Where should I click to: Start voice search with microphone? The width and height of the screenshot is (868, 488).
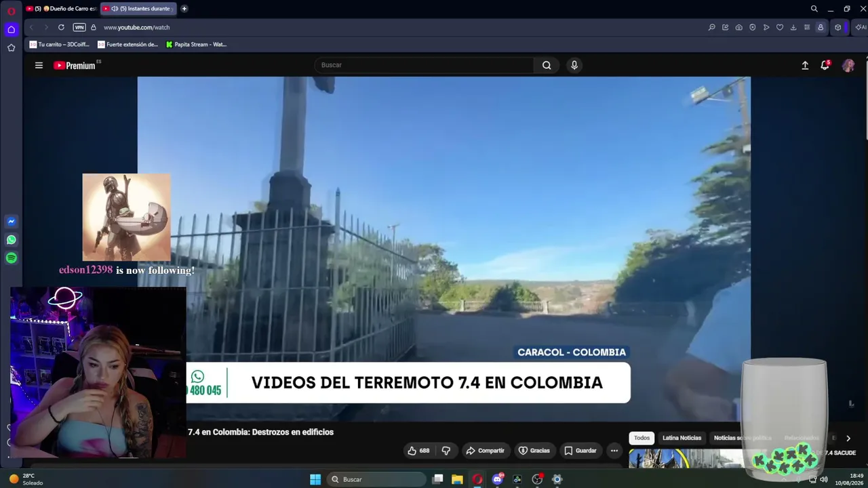(574, 65)
